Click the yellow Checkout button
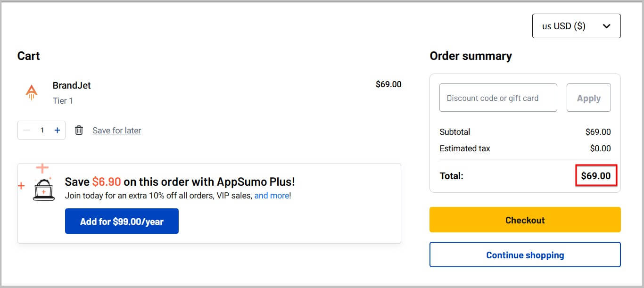The width and height of the screenshot is (644, 288). [x=525, y=220]
